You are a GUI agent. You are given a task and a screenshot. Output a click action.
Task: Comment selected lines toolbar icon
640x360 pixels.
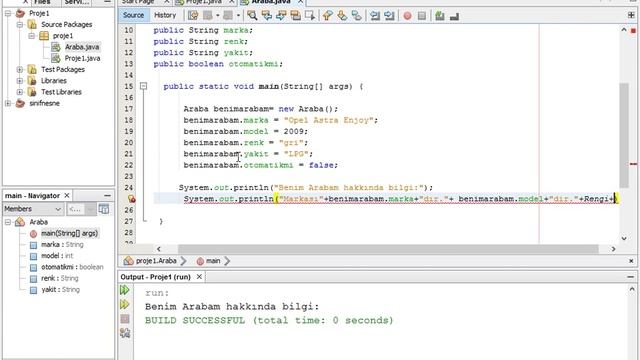click(x=440, y=16)
